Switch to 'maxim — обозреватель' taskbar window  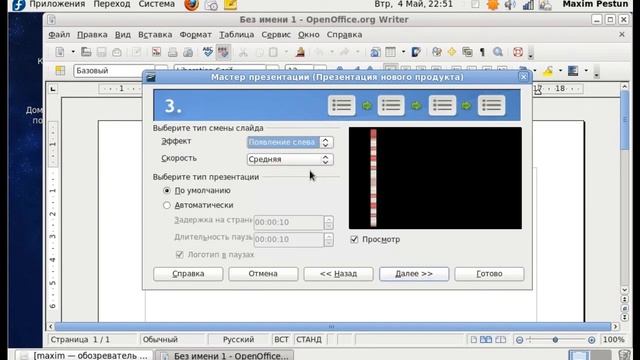[x=85, y=356]
